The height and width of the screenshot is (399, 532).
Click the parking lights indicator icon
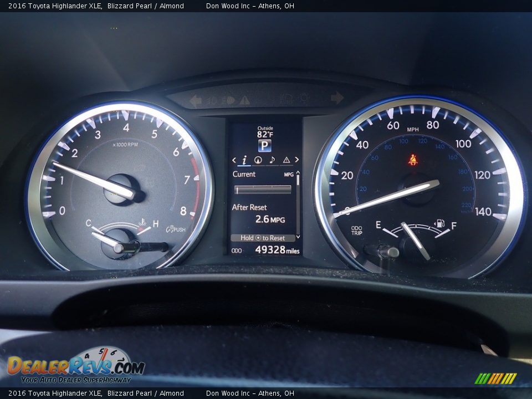pos(212,100)
